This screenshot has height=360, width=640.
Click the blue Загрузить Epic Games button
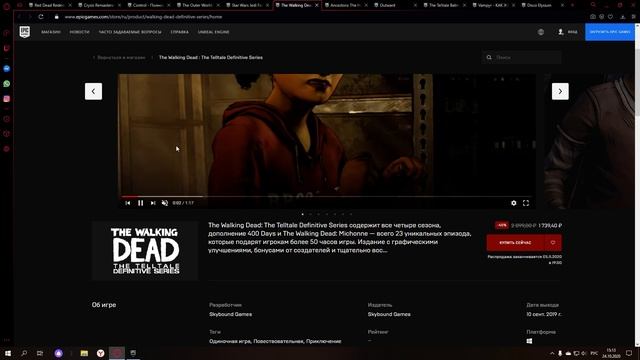pos(610,32)
